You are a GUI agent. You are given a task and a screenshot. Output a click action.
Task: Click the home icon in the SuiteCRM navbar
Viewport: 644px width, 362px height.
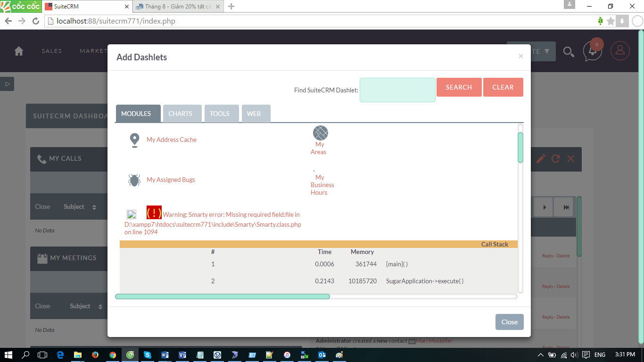[19, 51]
